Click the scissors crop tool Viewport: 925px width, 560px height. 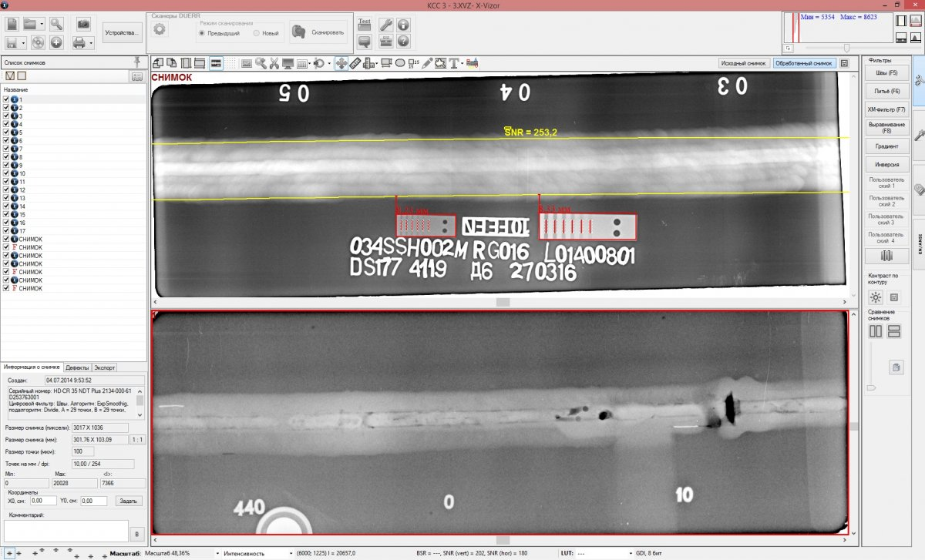coord(274,63)
